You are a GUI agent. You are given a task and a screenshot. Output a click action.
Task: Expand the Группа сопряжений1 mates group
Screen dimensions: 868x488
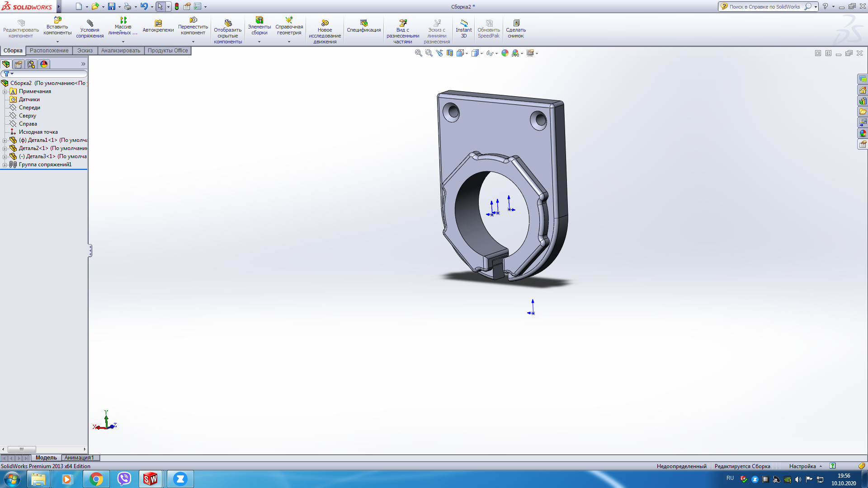(5, 165)
